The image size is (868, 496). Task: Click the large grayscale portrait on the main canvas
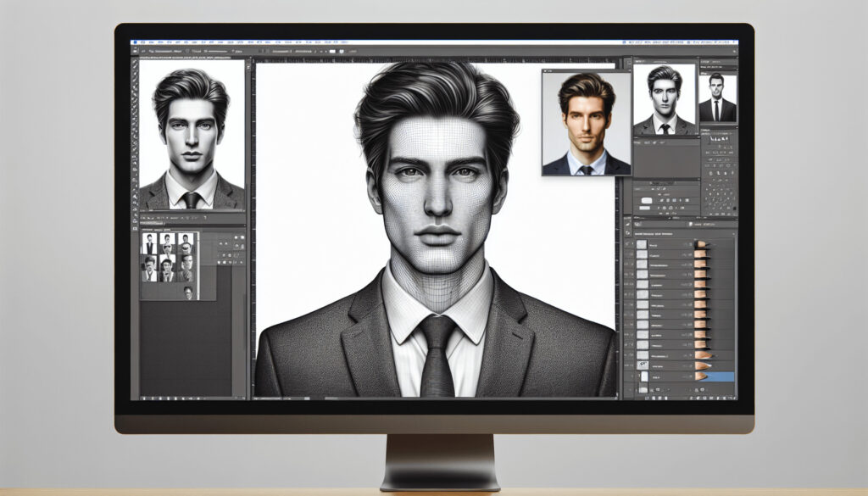tap(436, 229)
